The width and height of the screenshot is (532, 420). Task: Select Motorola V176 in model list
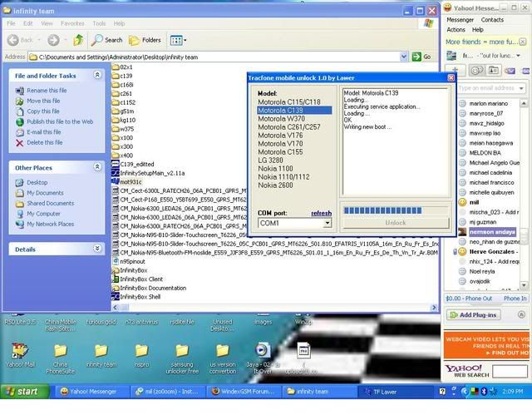[x=280, y=135]
